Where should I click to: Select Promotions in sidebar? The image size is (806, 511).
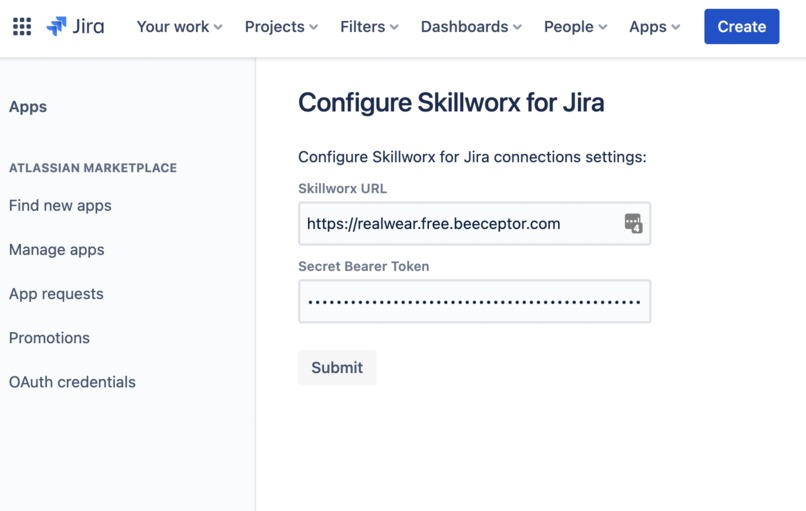(49, 338)
